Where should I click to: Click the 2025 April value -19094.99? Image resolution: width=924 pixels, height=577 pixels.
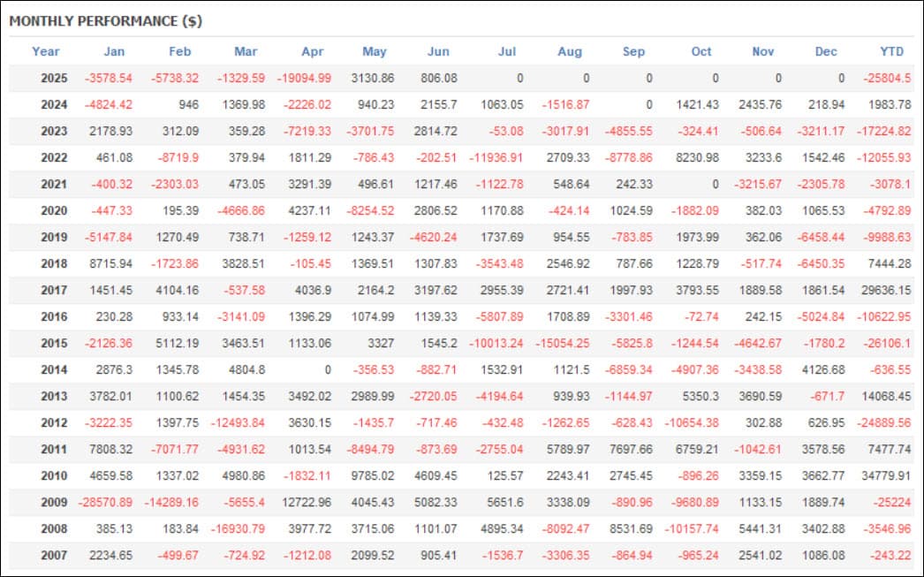point(304,78)
